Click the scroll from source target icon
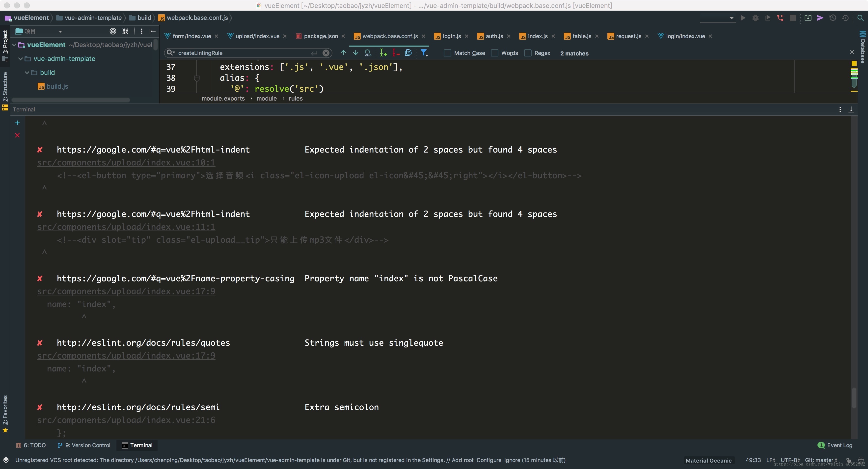868x469 pixels. pos(113,31)
